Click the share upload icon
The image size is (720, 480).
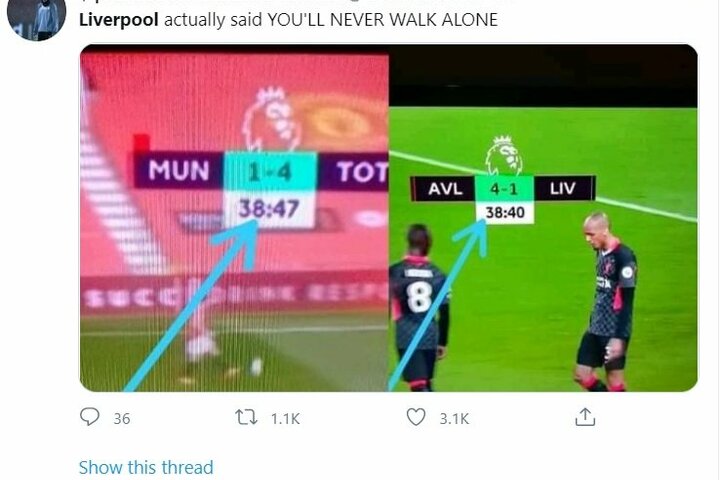pyautogui.click(x=585, y=417)
